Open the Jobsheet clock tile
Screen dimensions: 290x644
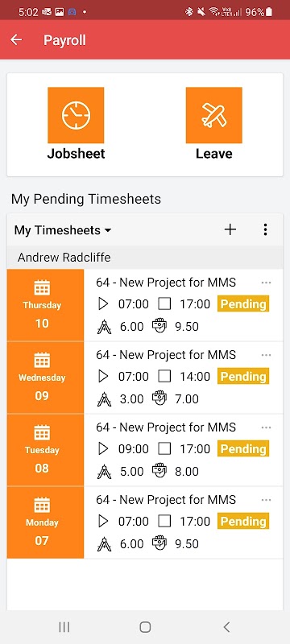[76, 115]
